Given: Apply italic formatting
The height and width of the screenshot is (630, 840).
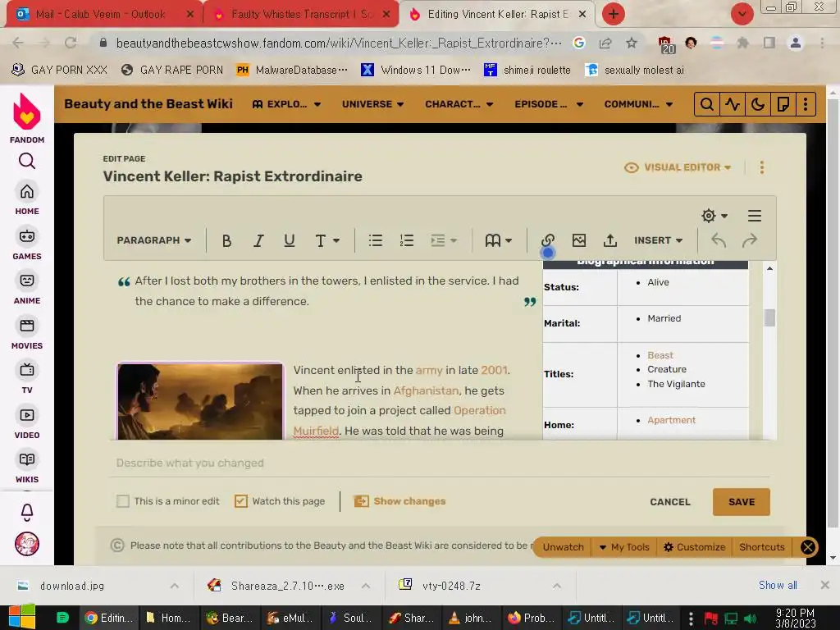Looking at the screenshot, I should pyautogui.click(x=258, y=240).
